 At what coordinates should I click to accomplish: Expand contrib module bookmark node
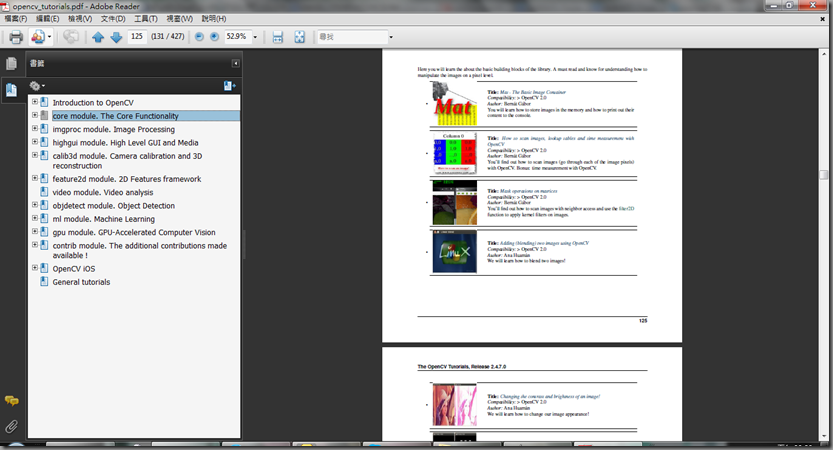tap(35, 244)
